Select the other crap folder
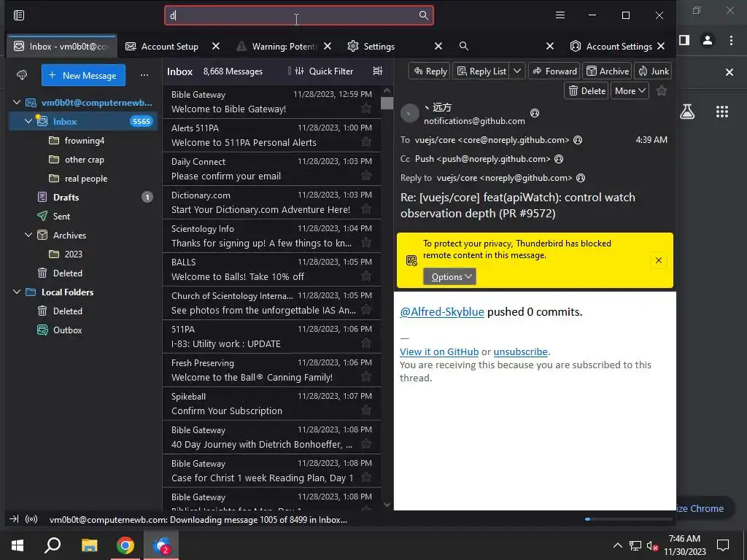Screen dimensions: 747x560 point(83,159)
